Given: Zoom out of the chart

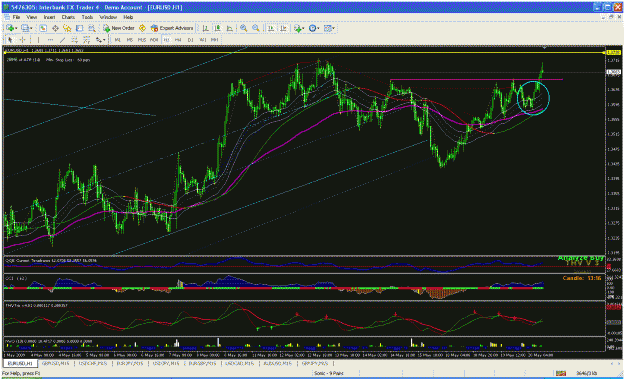Looking at the screenshot, I should pyautogui.click(x=256, y=28).
